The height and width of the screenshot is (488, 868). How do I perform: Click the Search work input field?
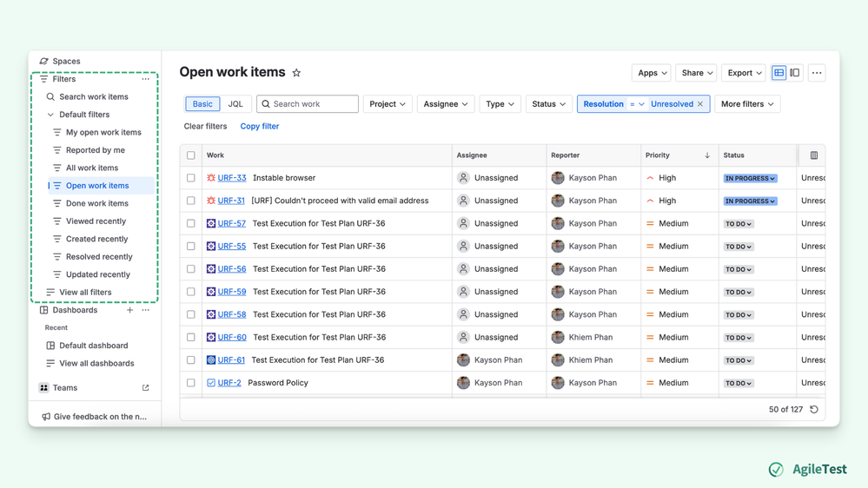point(308,104)
